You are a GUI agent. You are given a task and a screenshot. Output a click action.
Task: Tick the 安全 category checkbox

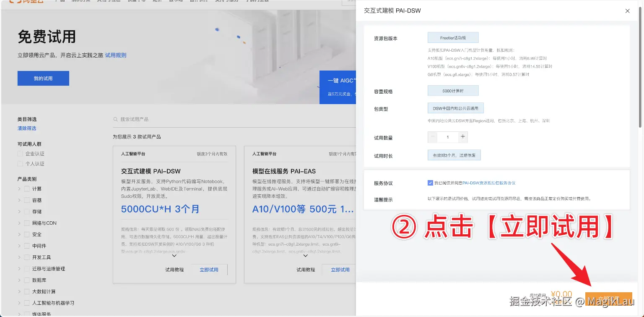tap(27, 234)
